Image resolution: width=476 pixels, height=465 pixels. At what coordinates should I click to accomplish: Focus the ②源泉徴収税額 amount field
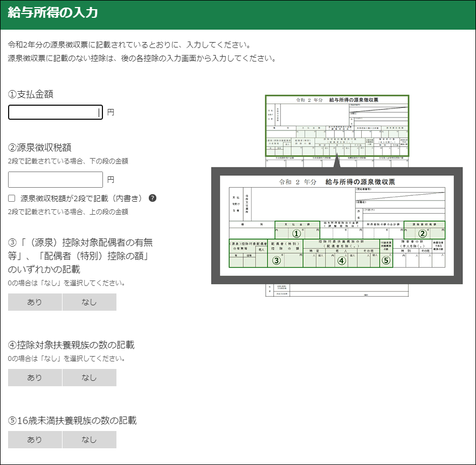click(55, 180)
